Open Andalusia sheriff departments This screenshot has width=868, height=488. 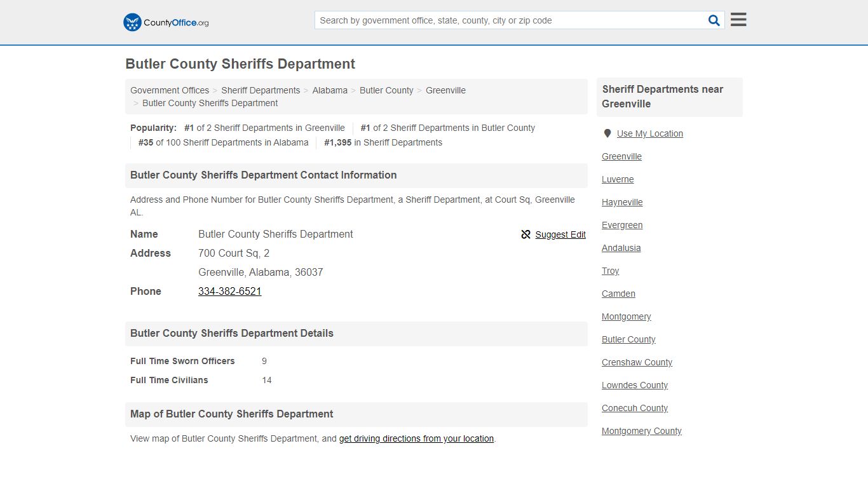pyautogui.click(x=621, y=248)
